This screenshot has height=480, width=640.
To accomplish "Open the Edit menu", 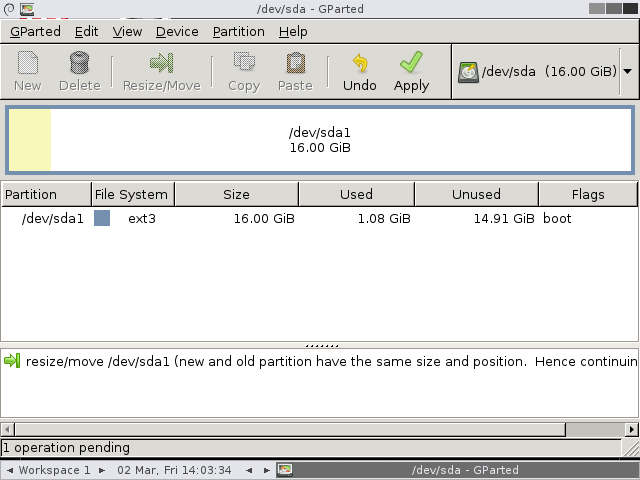I will (86, 31).
